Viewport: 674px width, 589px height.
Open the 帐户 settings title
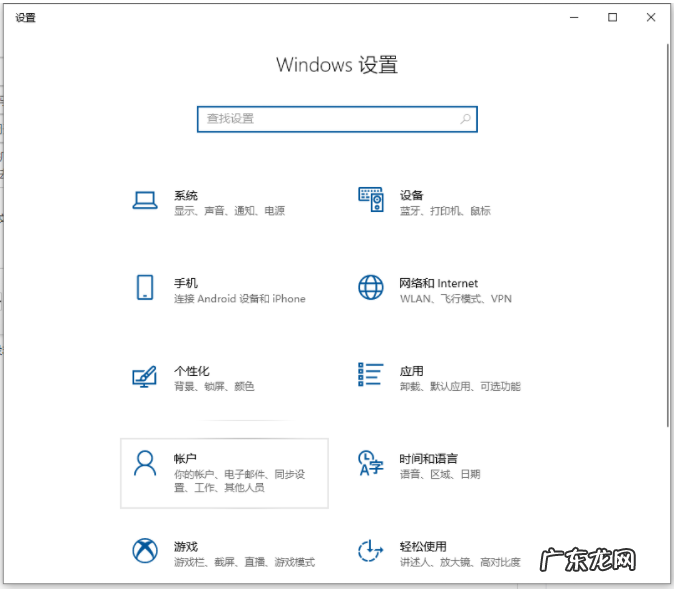tap(185, 459)
